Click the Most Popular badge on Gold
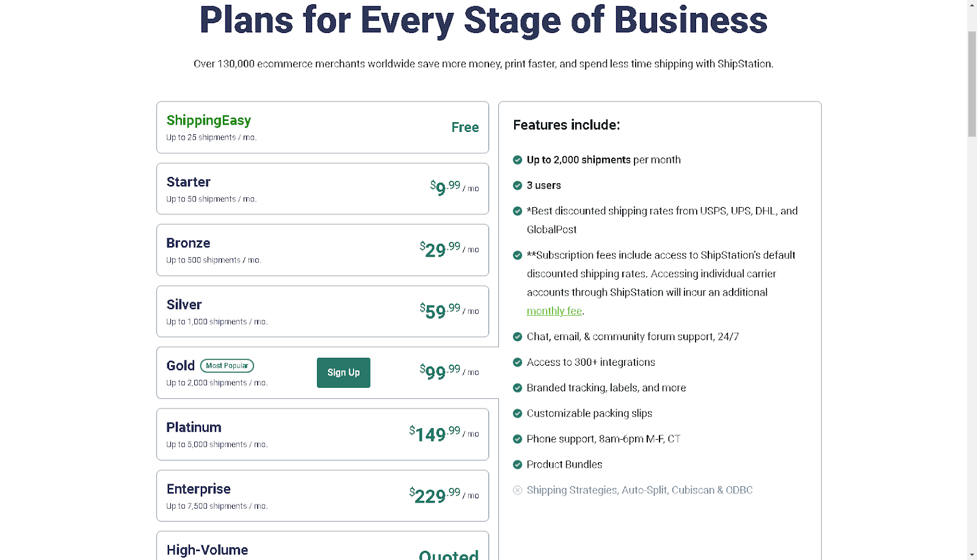The image size is (977, 560). coord(227,366)
